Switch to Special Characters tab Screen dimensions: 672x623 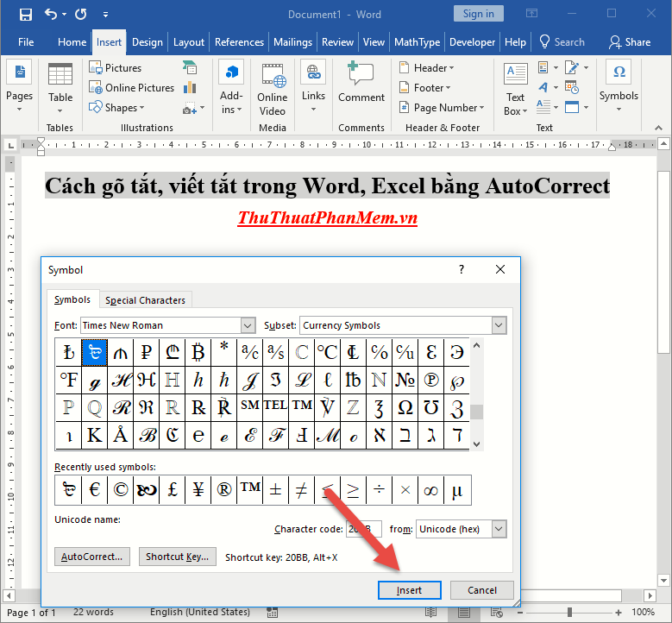(145, 300)
